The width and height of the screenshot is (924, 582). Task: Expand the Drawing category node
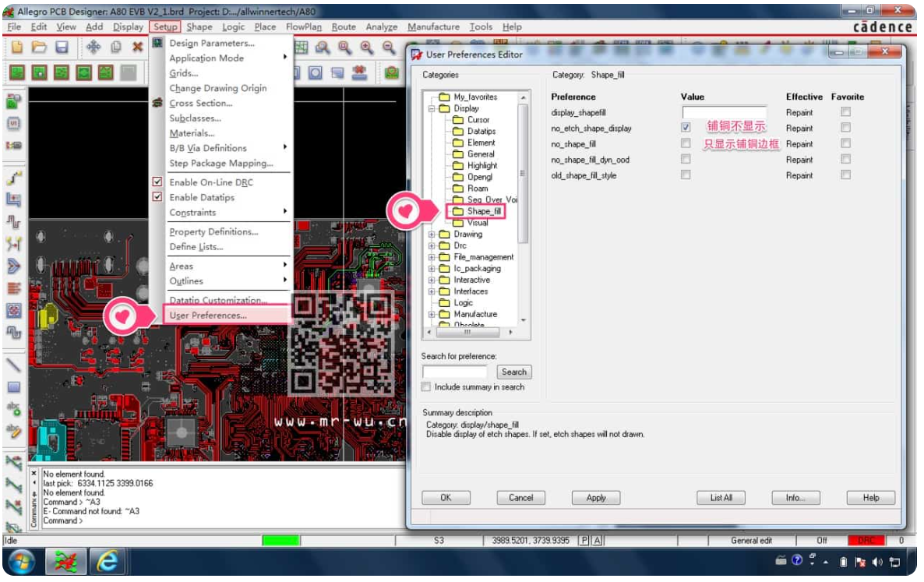[432, 235]
